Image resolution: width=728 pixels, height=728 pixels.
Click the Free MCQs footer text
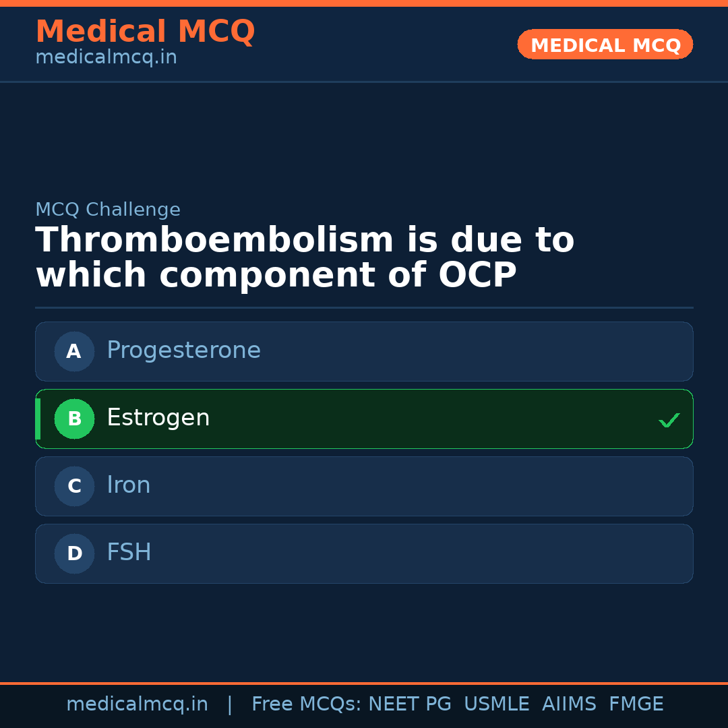tap(306, 704)
